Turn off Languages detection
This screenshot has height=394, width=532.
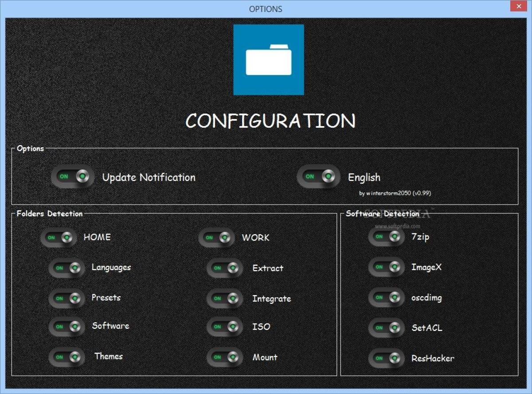click(x=66, y=268)
